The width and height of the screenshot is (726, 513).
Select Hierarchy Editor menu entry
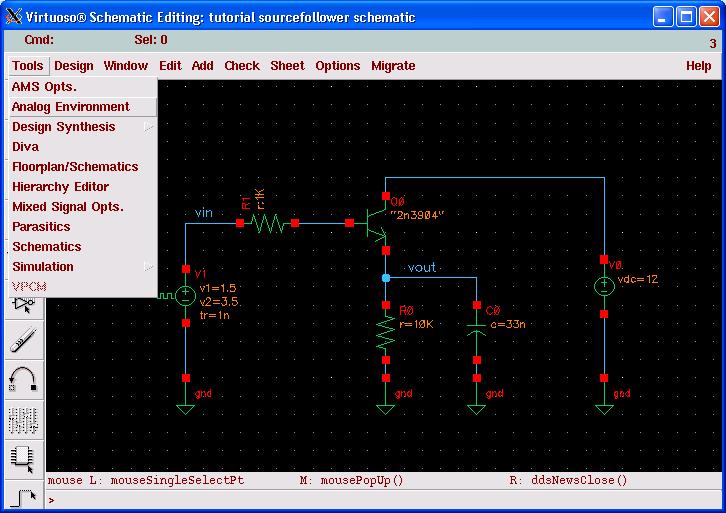[x=60, y=187]
